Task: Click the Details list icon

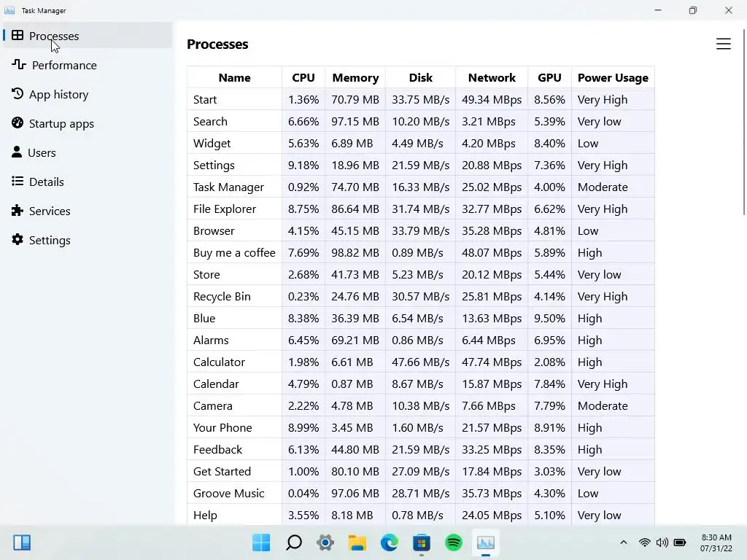Action: point(18,182)
